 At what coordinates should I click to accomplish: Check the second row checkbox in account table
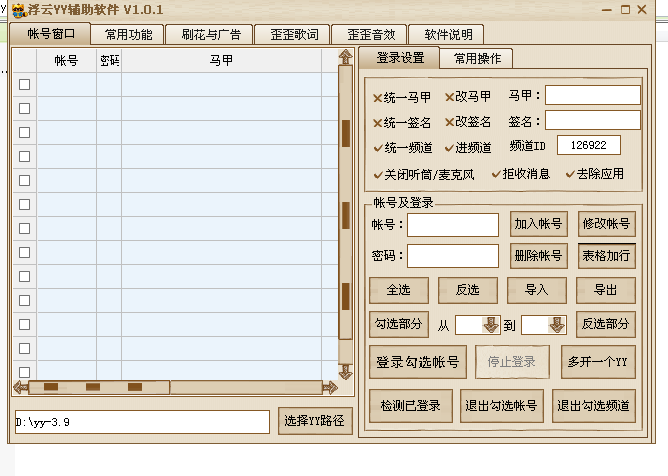click(x=24, y=108)
